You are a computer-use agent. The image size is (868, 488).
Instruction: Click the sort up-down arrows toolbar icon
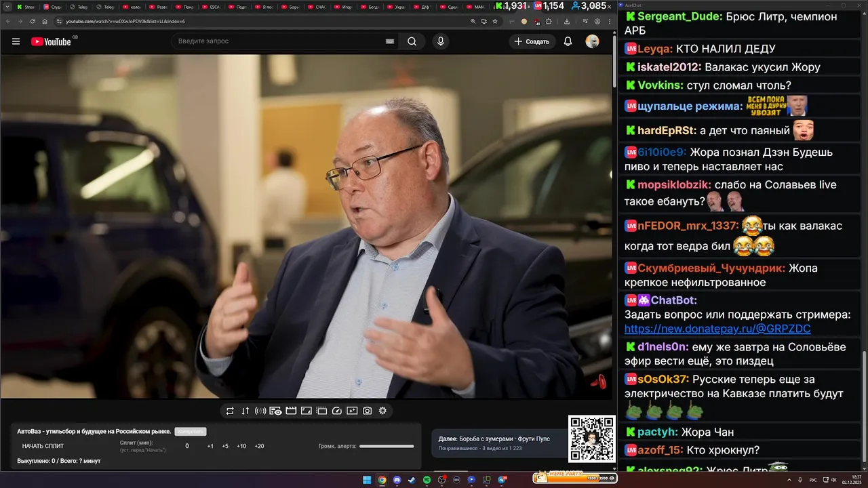pos(245,411)
